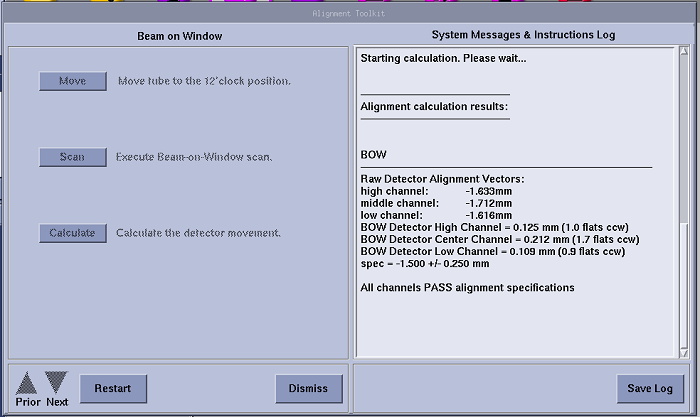700x417 pixels.
Task: Click the log scrollbar down arrow
Action: (684, 351)
